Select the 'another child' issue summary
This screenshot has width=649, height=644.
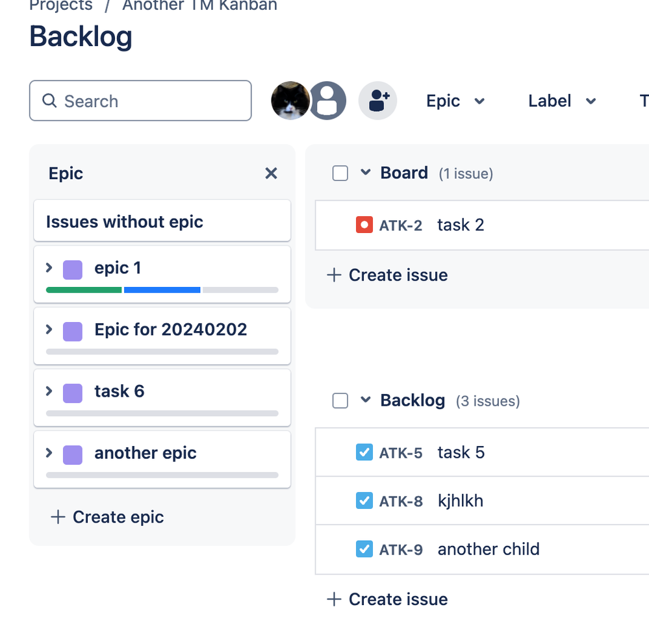point(489,549)
